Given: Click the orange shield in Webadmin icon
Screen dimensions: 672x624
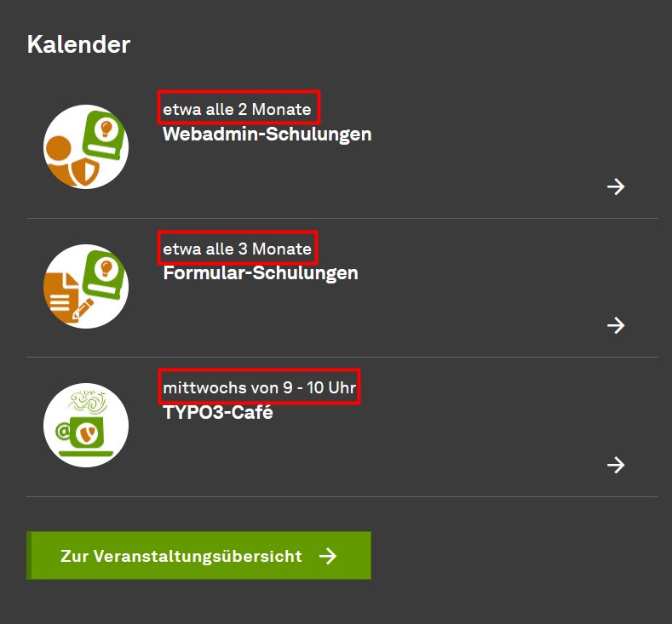Looking at the screenshot, I should pyautogui.click(x=85, y=171).
